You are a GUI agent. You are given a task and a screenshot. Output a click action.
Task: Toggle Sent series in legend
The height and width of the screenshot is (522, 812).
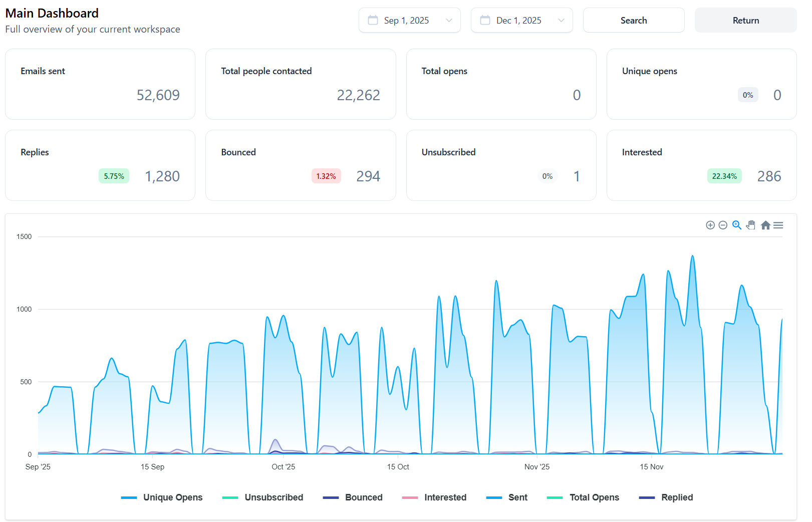506,497
